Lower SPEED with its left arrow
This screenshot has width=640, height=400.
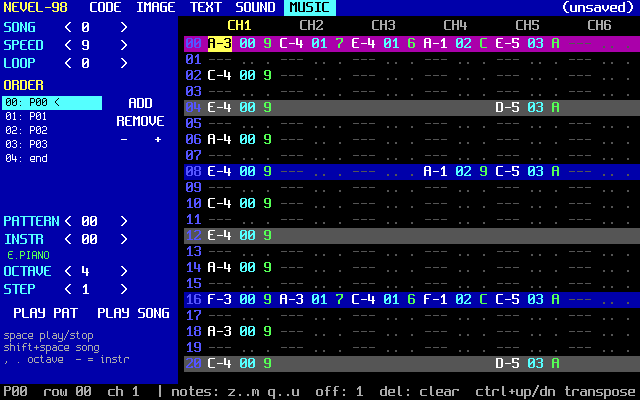tap(68, 45)
